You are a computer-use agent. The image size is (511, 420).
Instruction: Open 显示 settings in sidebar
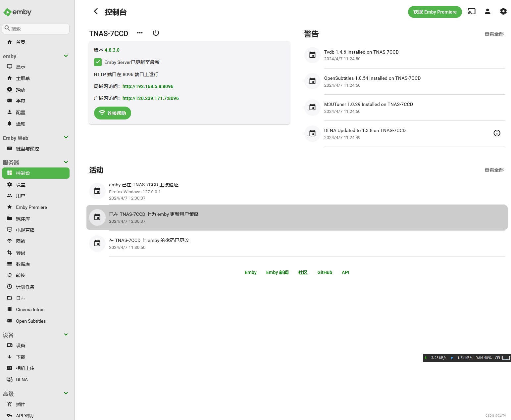click(x=36, y=67)
